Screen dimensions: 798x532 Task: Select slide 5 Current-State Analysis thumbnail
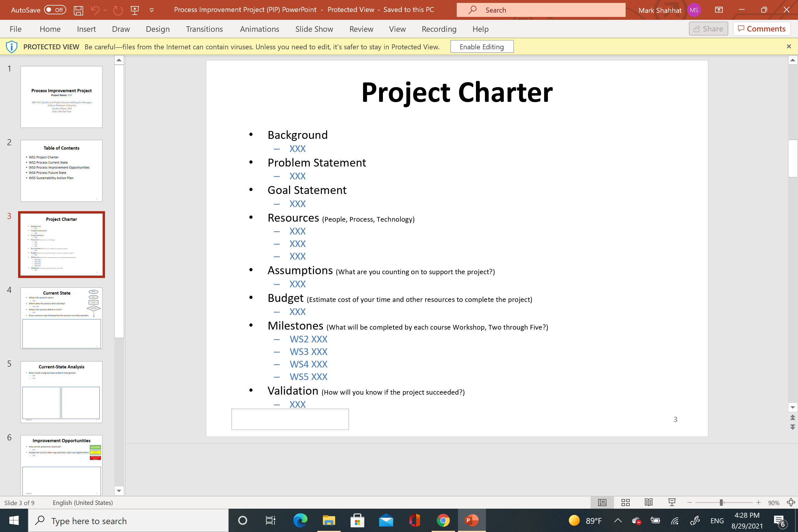(x=62, y=392)
